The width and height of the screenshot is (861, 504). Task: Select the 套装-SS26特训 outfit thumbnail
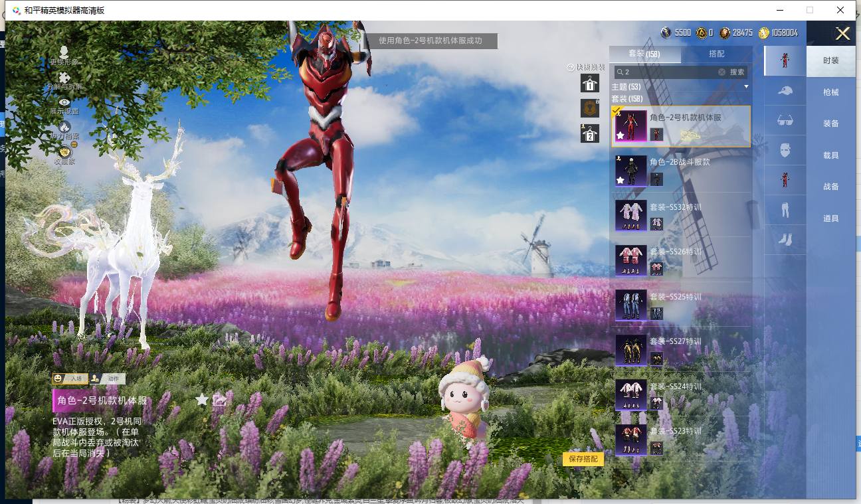coord(630,260)
